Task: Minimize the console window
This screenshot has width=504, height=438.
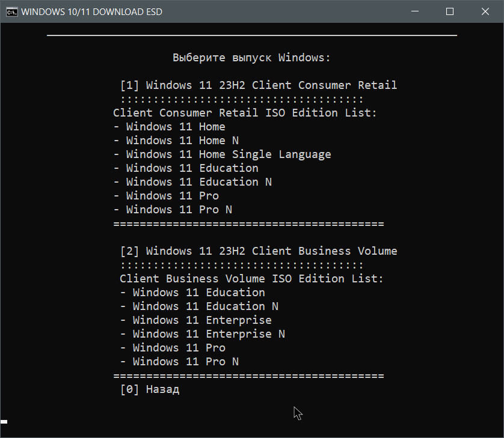Action: point(415,11)
